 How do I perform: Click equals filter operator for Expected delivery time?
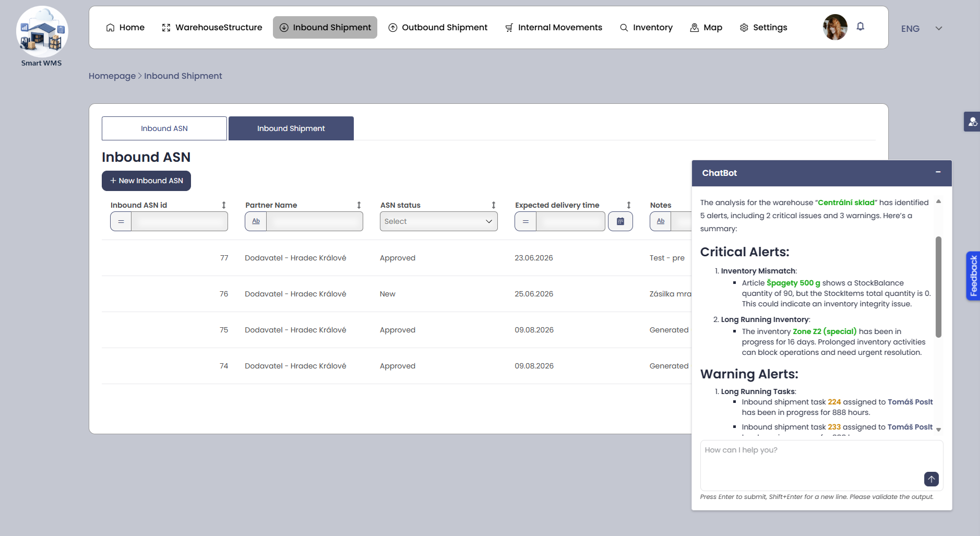[x=525, y=221]
